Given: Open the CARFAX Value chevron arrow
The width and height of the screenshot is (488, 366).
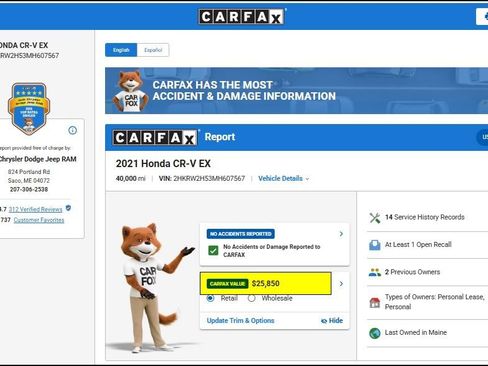Looking at the screenshot, I should click(341, 284).
